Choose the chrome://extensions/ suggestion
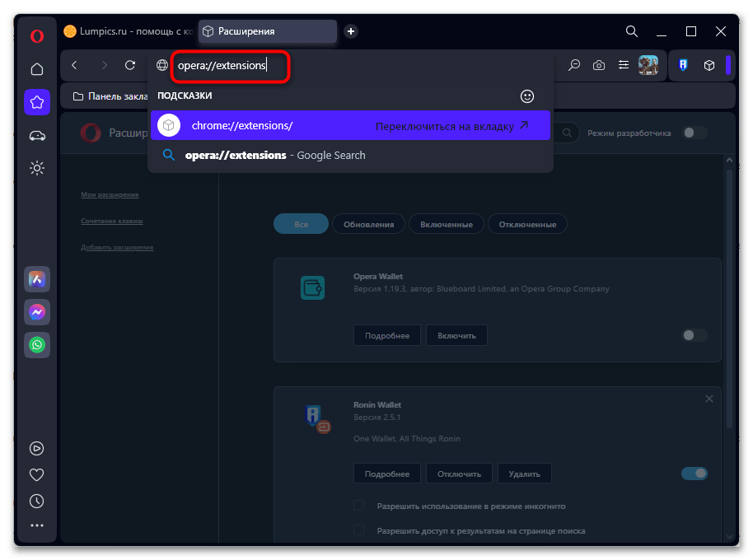Image resolution: width=753 pixels, height=560 pixels. coord(351,126)
